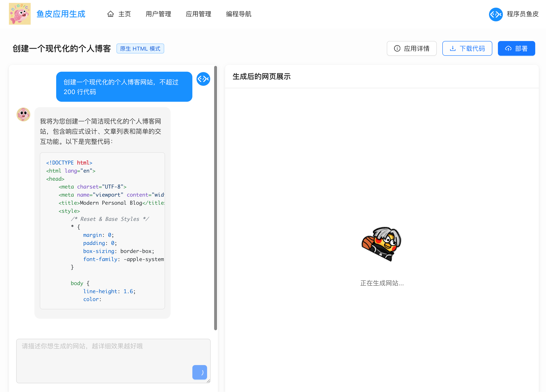The width and height of the screenshot is (546, 392).
Task: Click the loading send button
Action: (x=200, y=372)
